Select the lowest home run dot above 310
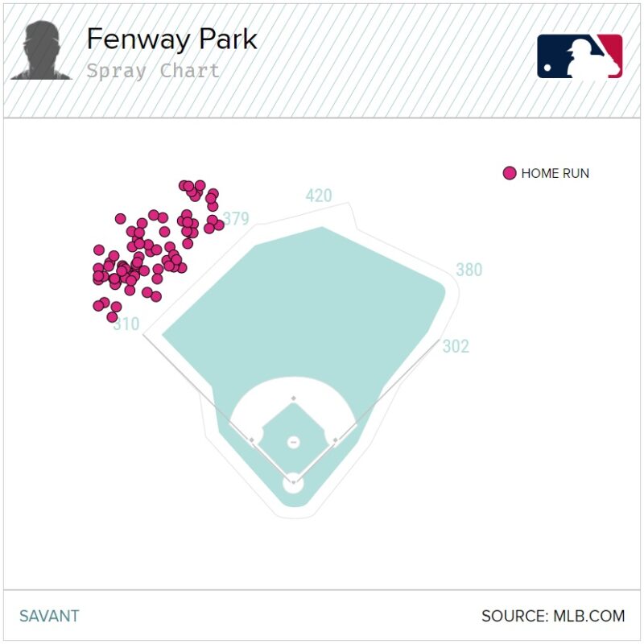 (112, 316)
